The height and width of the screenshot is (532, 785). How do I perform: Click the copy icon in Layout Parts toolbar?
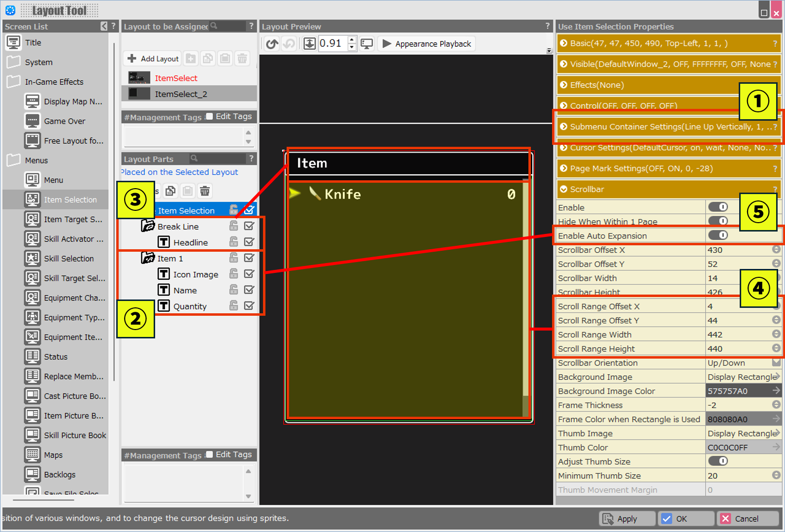tap(170, 191)
